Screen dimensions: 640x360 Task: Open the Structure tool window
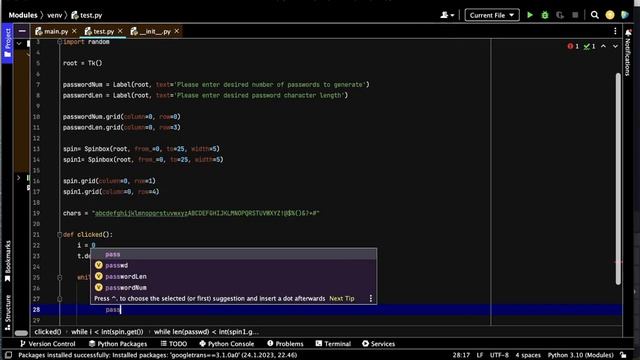(x=7, y=313)
